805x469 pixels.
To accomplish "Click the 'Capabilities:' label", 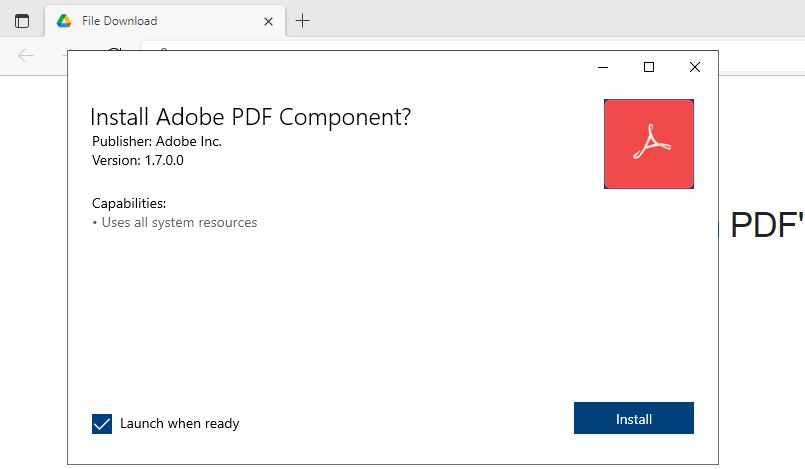I will pos(129,204).
